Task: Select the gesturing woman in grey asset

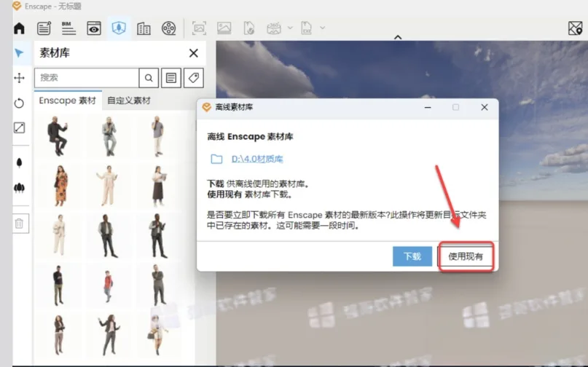Action: tap(109, 334)
